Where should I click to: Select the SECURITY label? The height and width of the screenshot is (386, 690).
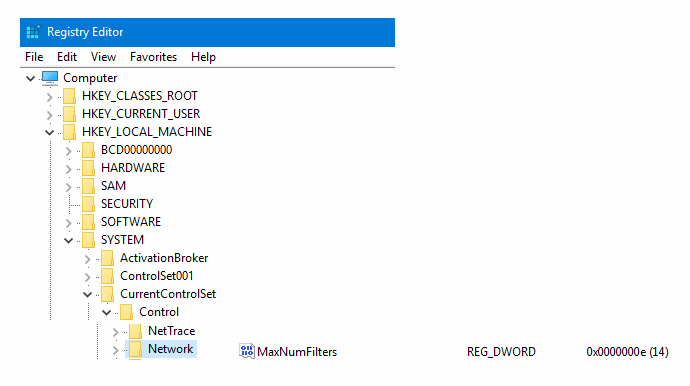127,204
